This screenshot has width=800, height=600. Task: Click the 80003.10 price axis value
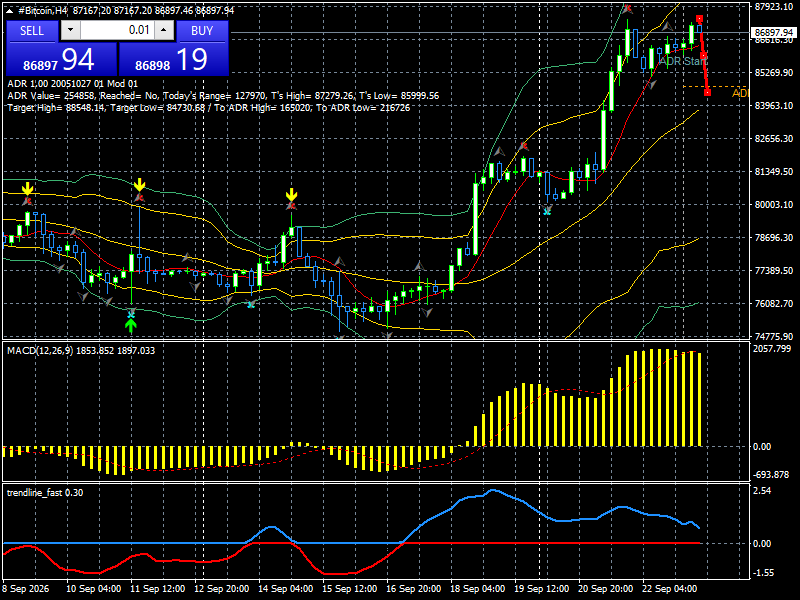point(774,205)
